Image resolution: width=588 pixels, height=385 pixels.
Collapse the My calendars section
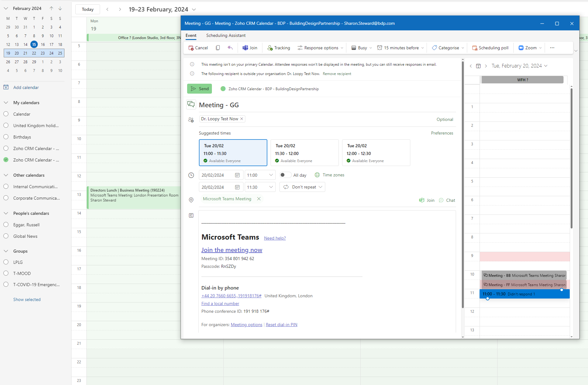[6, 103]
